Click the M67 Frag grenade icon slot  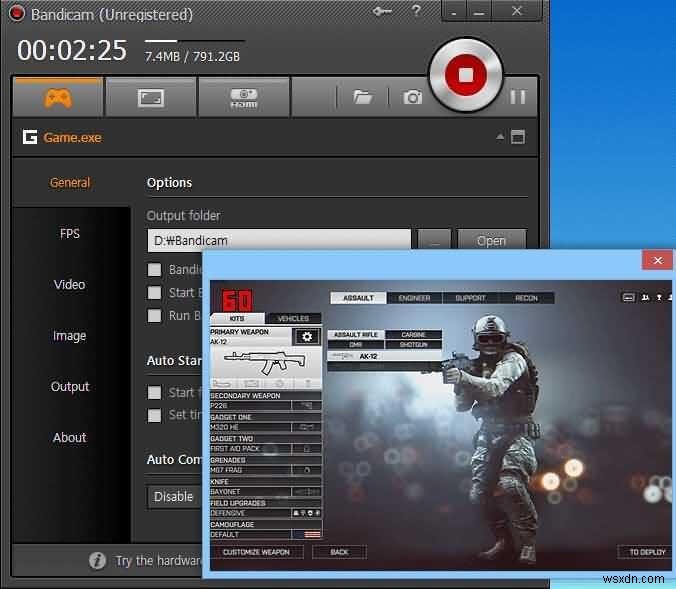pyautogui.click(x=307, y=470)
